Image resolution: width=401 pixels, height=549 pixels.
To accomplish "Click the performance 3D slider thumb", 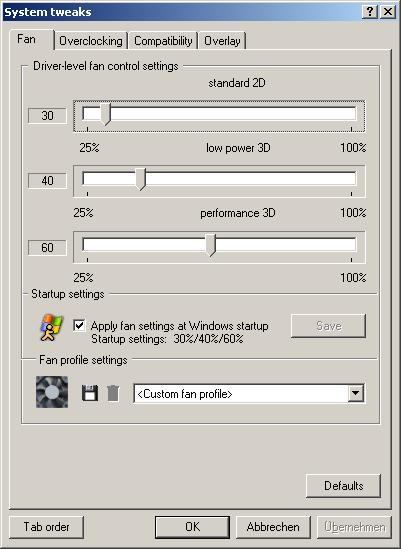I will point(210,245).
